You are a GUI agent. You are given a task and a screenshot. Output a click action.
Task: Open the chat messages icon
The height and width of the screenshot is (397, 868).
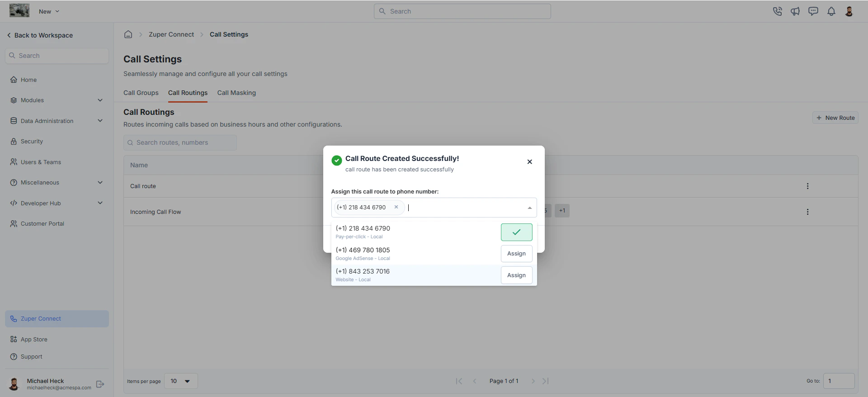coord(813,11)
